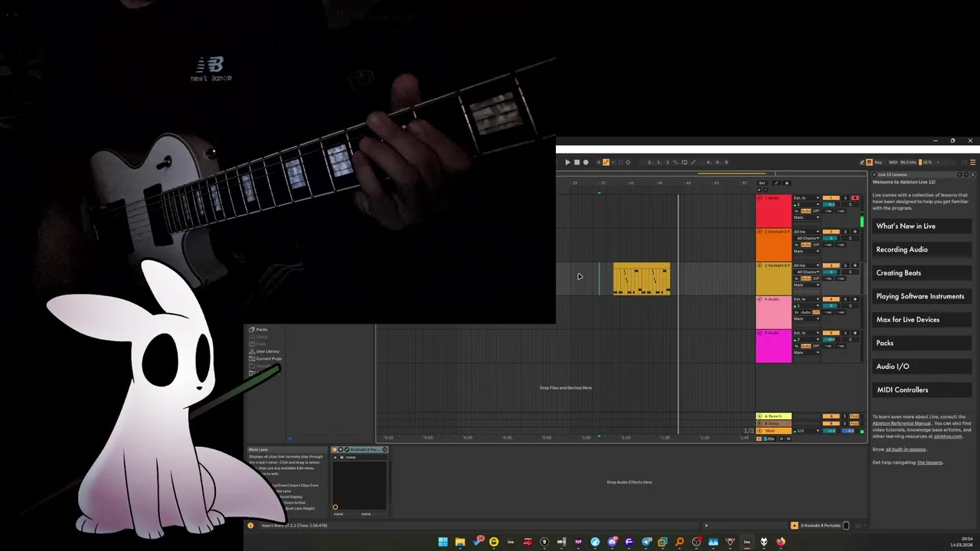Select the yellow MIDI clip on track 3

(642, 279)
